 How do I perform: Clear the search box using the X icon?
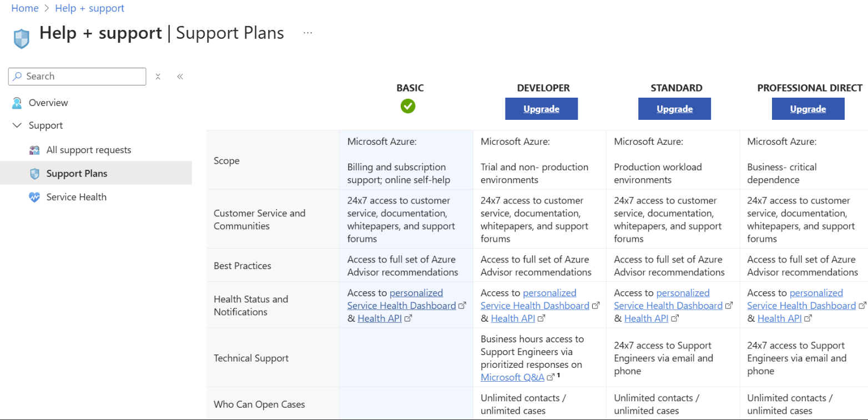(158, 77)
